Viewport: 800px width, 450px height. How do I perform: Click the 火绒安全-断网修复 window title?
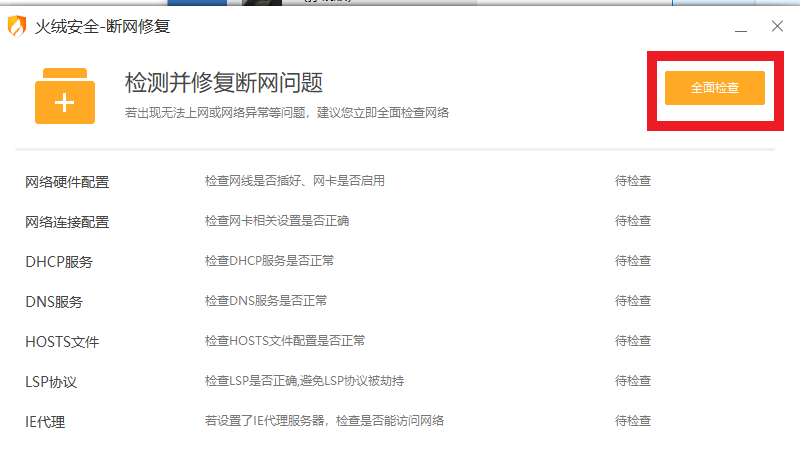pyautogui.click(x=103, y=27)
